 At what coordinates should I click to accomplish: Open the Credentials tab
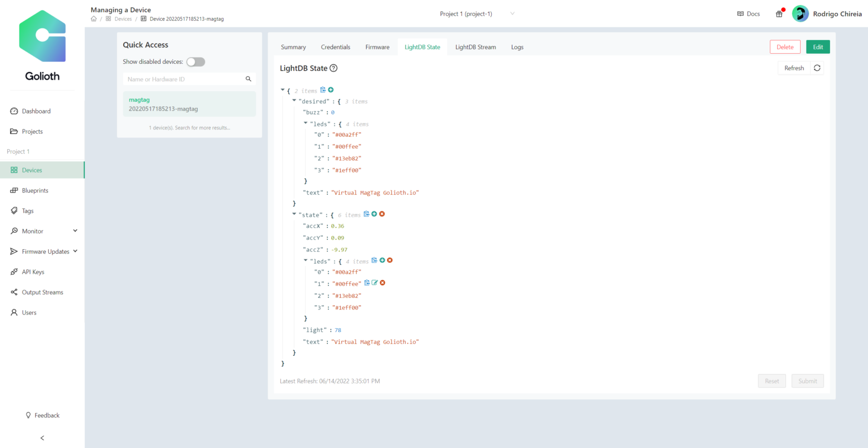[x=336, y=47]
